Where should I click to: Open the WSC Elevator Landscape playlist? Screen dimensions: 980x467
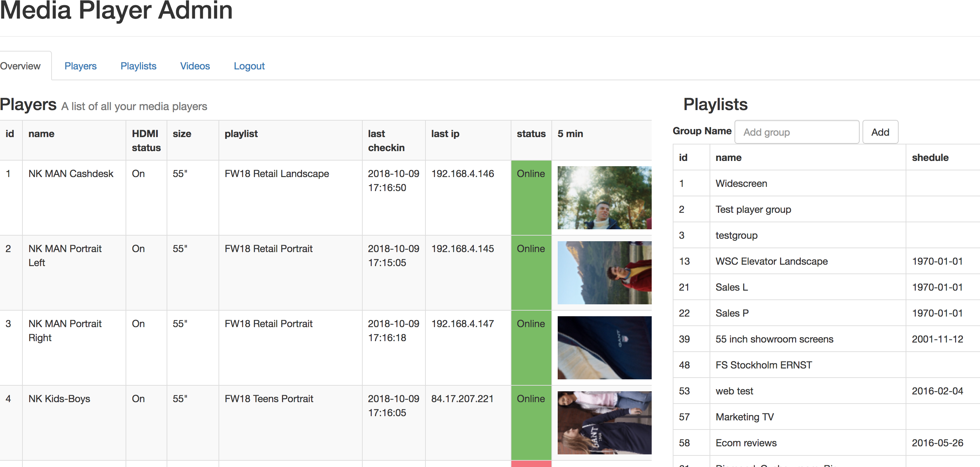(772, 261)
